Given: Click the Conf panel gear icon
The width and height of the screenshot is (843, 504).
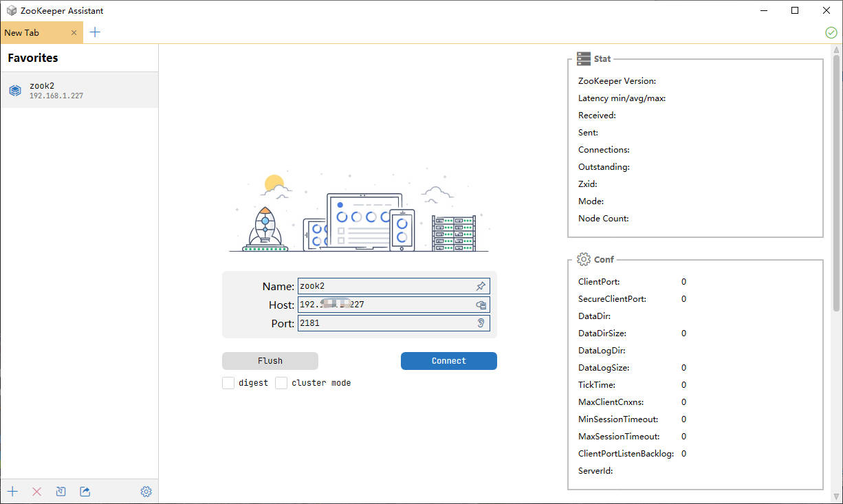Looking at the screenshot, I should 584,259.
